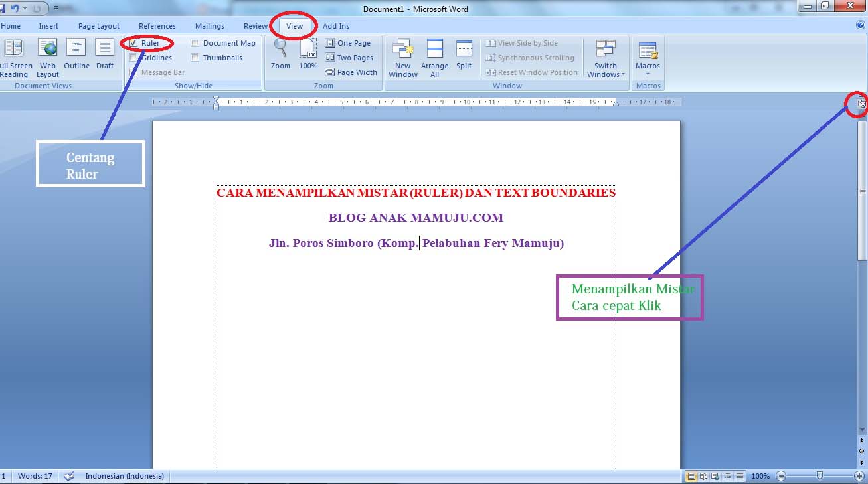Uncheck the Ruler checkbox
The image size is (868, 484).
click(x=133, y=43)
